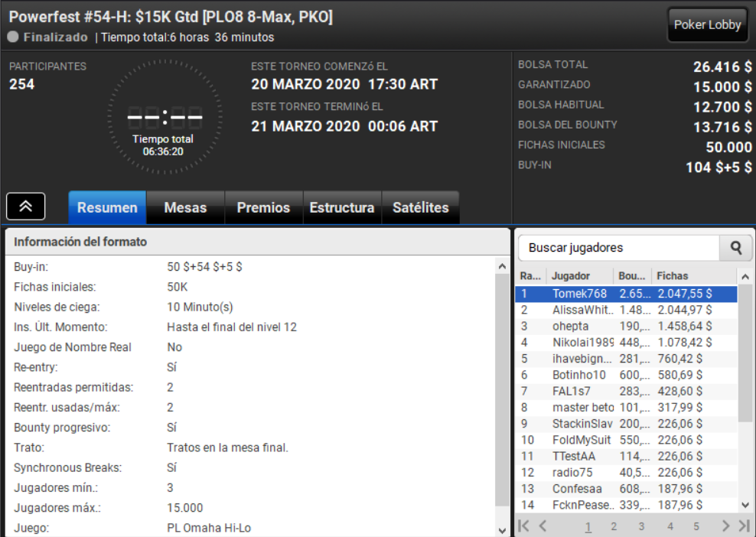Switch to the Premios tab
This screenshot has width=756, height=537.
tap(263, 207)
